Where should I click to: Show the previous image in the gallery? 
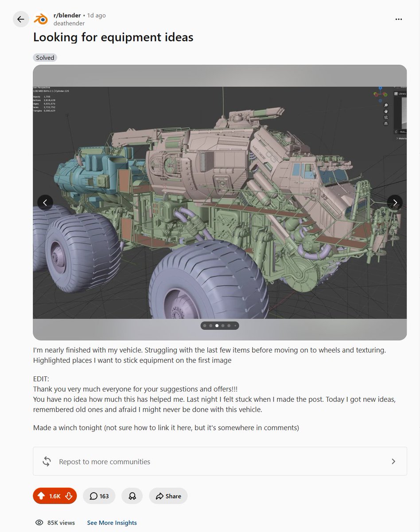(x=45, y=203)
